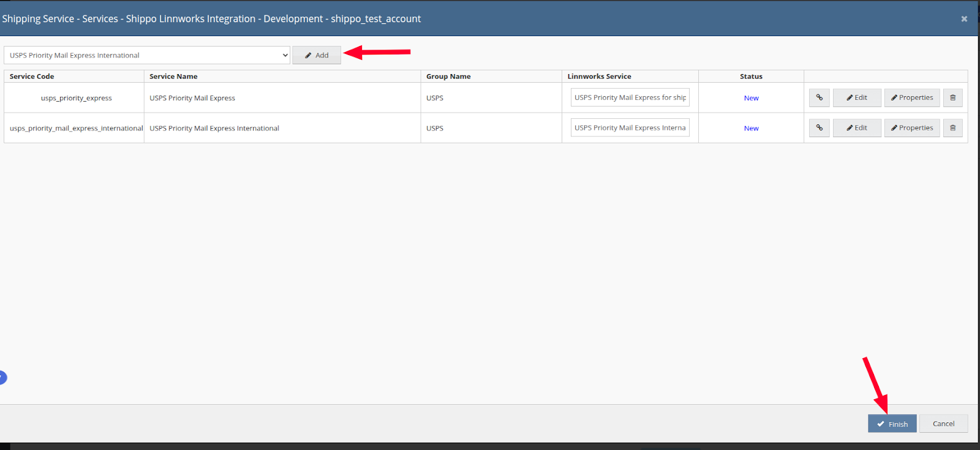This screenshot has width=980, height=450.
Task: Click Linnworks Service field for usps_priority_mail_express_international
Action: 630,128
